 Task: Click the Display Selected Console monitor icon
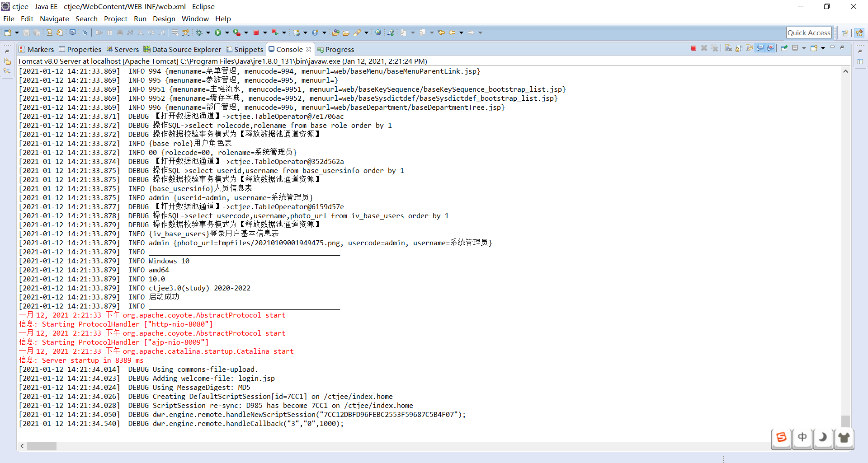795,48
